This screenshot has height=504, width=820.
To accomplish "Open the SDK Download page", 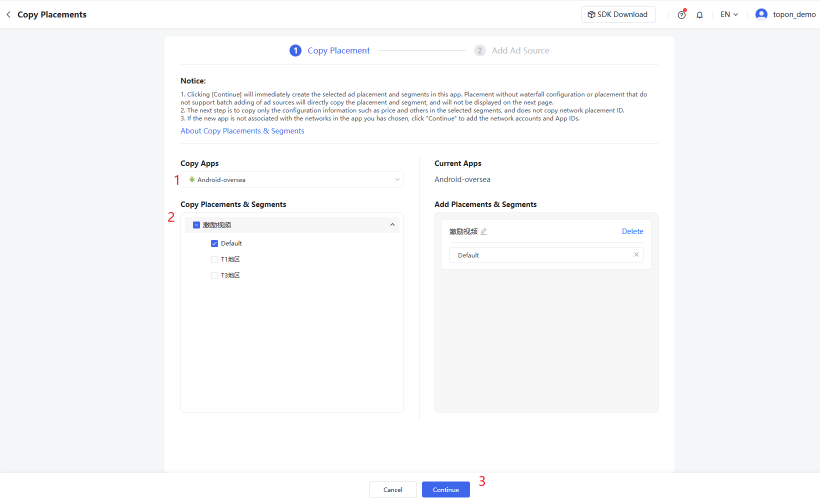I will pos(618,14).
